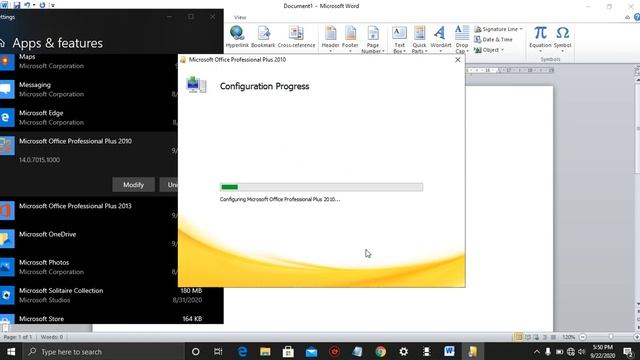640x360 pixels.
Task: Open Cross-reference in the Word ribbon
Action: 296,37
